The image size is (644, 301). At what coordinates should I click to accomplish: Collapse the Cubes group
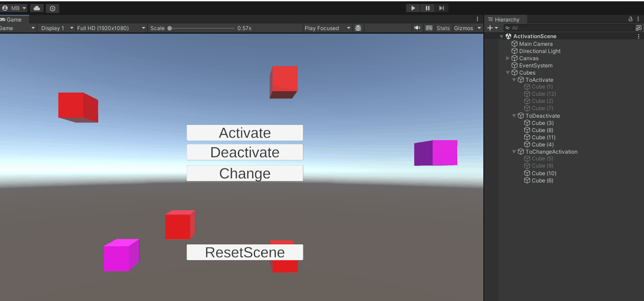508,73
